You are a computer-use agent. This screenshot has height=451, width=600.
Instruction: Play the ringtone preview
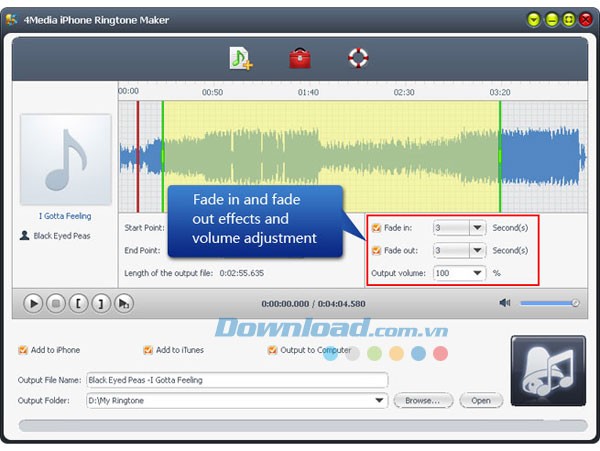coord(33,304)
